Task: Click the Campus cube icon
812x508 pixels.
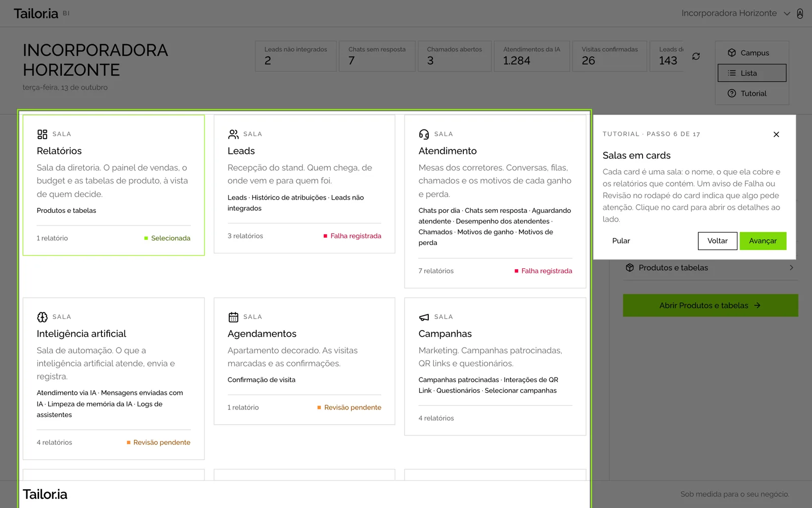Action: tap(731, 53)
